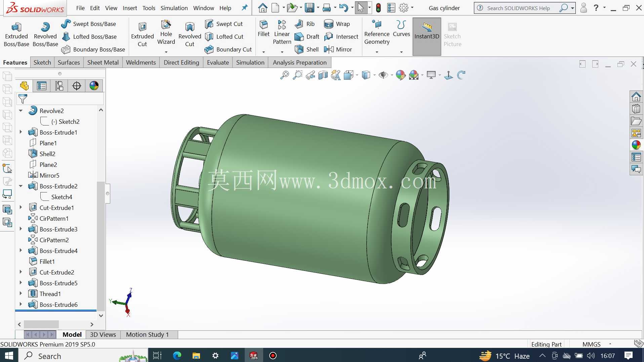Open the Tools menu
Image resolution: width=644 pixels, height=362 pixels.
pos(149,8)
